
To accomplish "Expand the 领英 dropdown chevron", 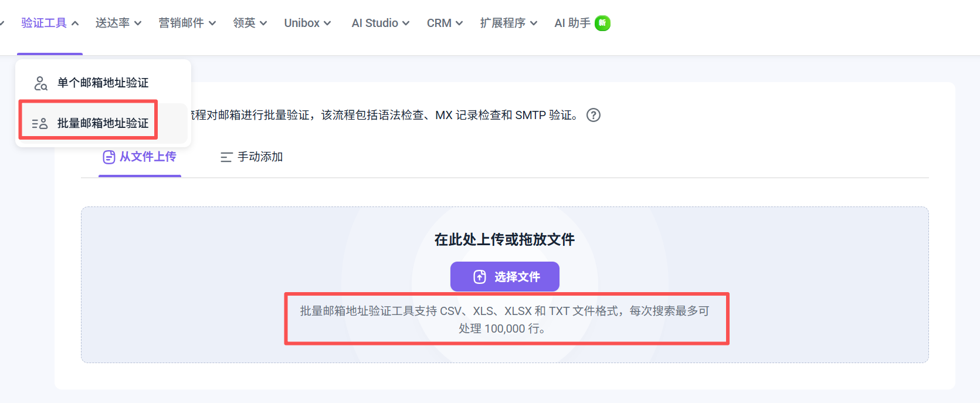I will point(263,23).
